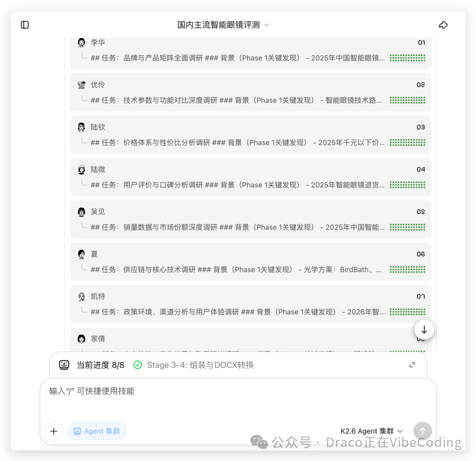Expand the progress panel
The width and height of the screenshot is (476, 461).
pos(412,365)
